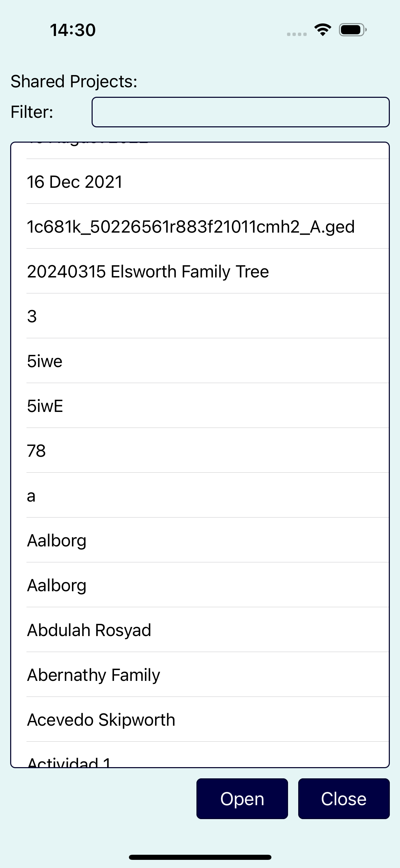Select the 16 Dec 2021 project

pyautogui.click(x=208, y=181)
